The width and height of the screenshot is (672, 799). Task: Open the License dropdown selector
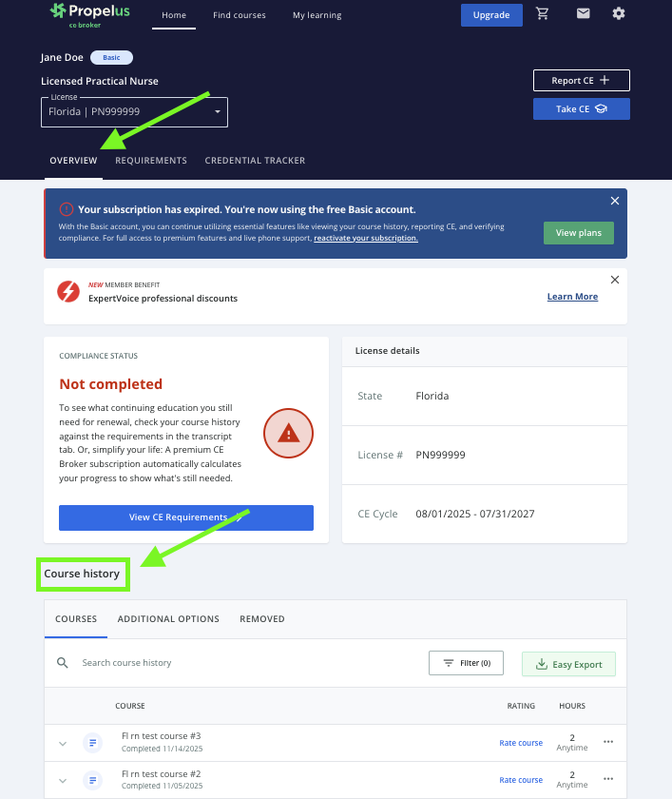point(134,111)
